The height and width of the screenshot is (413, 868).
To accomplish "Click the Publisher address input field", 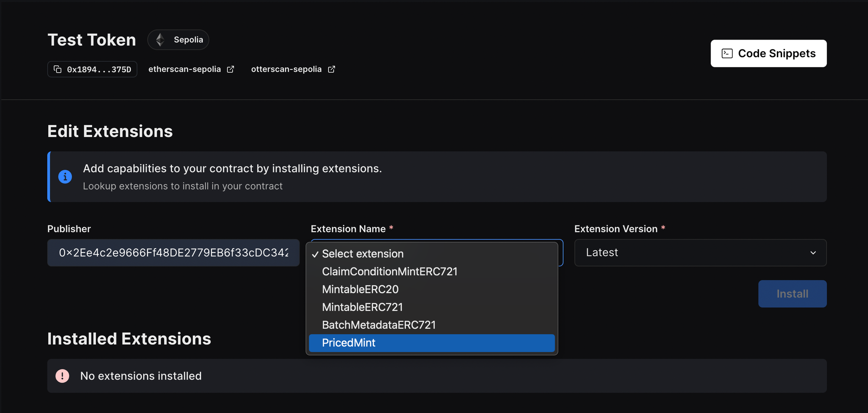I will pyautogui.click(x=173, y=253).
